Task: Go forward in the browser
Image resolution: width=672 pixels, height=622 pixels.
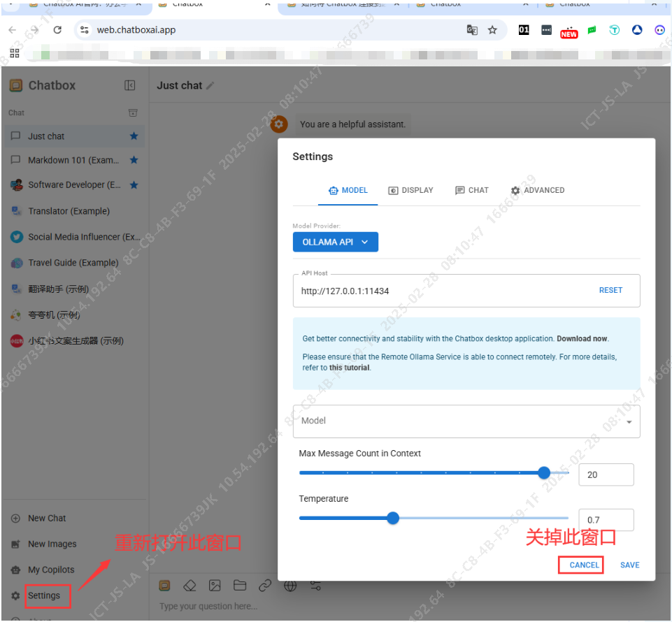Action: (x=35, y=30)
